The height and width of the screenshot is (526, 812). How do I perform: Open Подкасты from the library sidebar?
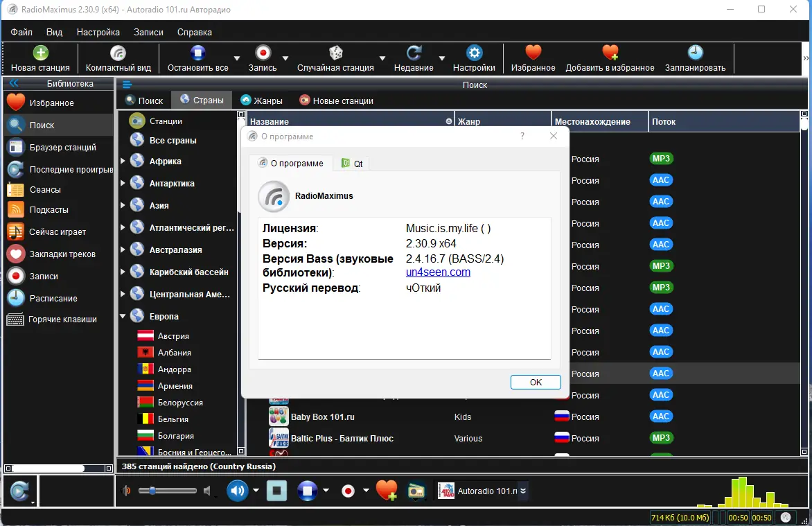point(48,209)
